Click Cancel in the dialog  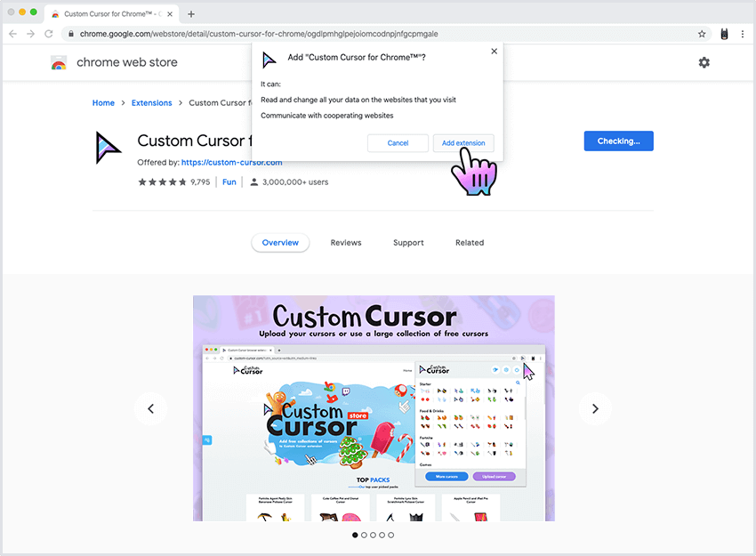[398, 143]
